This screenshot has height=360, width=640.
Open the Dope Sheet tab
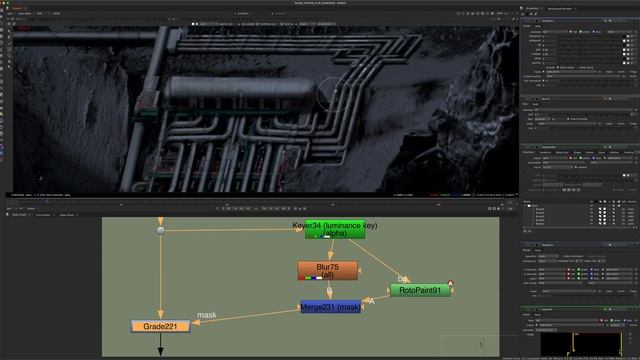(x=67, y=215)
